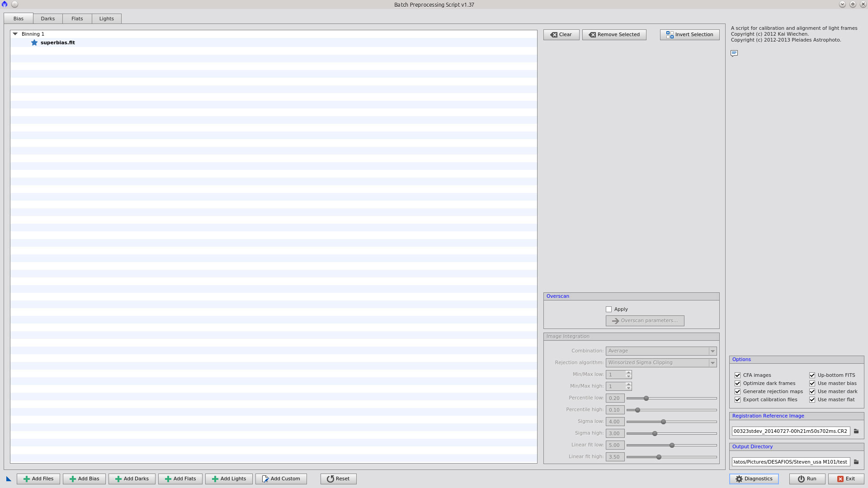The image size is (868, 488).
Task: Collapse the Binning 1 tree node
Action: [15, 34]
